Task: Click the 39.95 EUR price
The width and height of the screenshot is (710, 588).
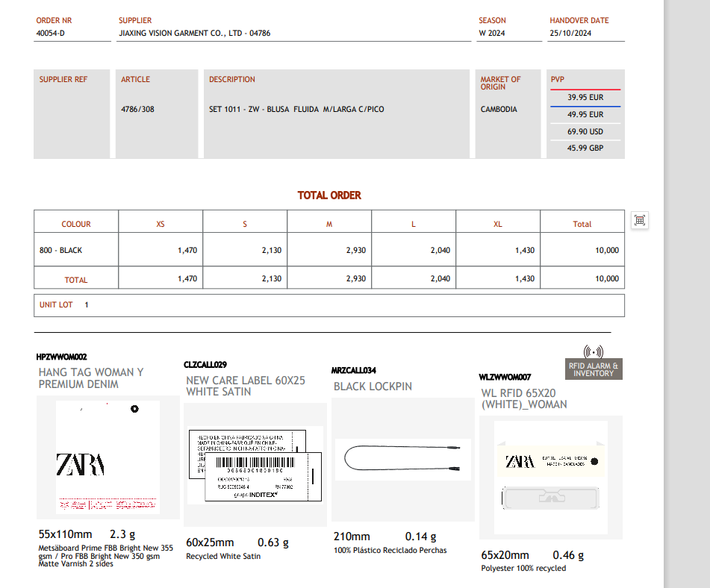Action: 585,98
